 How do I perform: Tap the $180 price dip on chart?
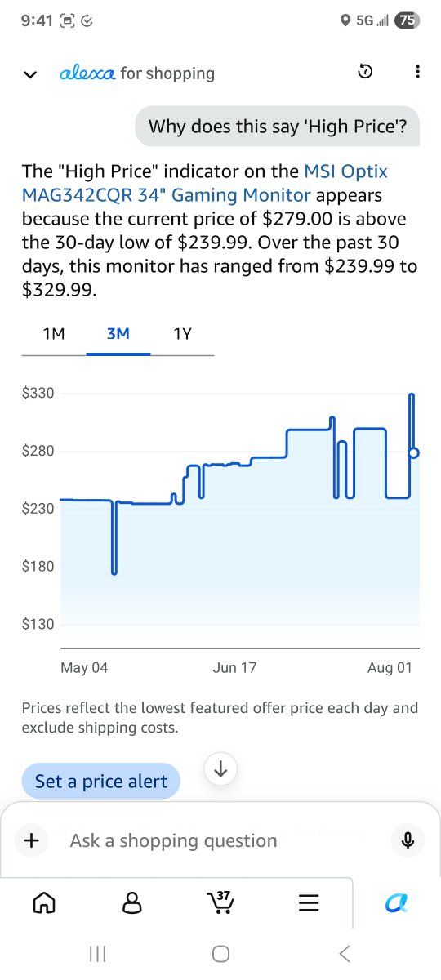pyautogui.click(x=114, y=572)
